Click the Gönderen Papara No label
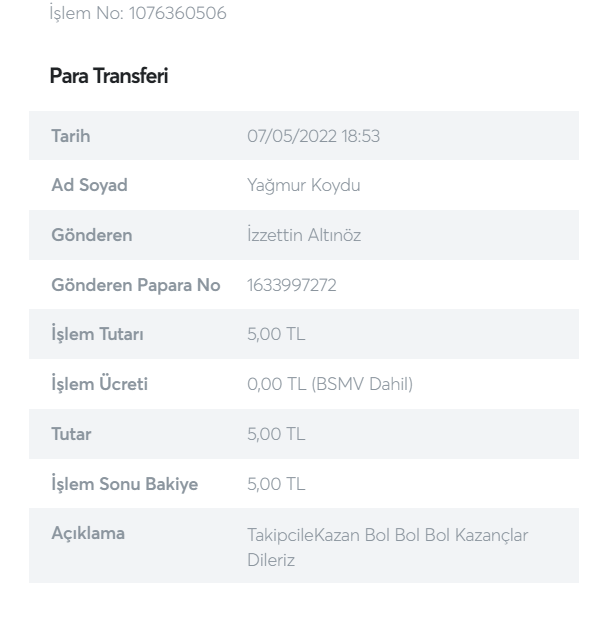This screenshot has height=631, width=606. pos(136,285)
